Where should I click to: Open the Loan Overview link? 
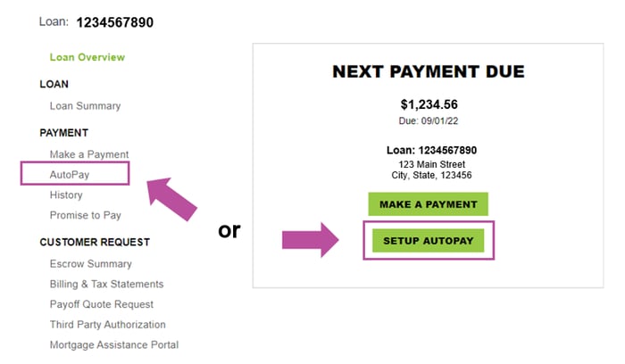87,57
